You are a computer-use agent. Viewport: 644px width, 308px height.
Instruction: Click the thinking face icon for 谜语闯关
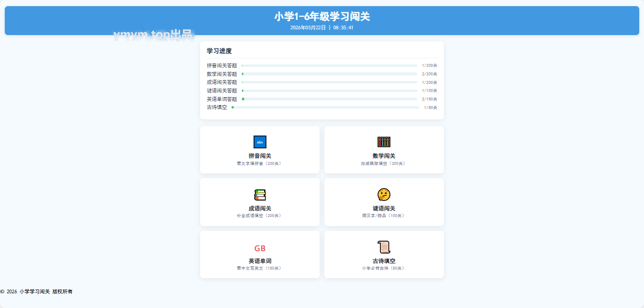(x=384, y=195)
